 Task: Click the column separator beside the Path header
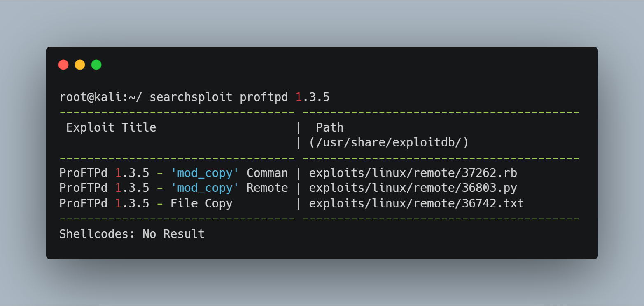pyautogui.click(x=299, y=128)
